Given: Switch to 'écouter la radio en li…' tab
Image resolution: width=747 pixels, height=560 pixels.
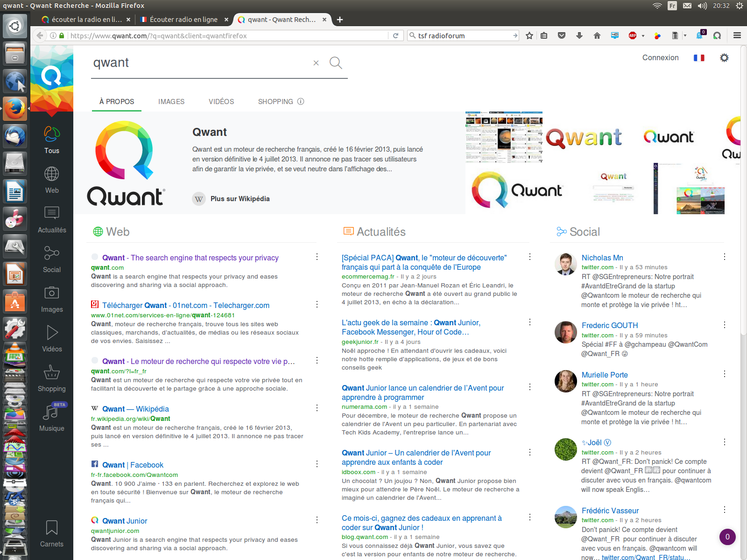Looking at the screenshot, I should pyautogui.click(x=87, y=20).
